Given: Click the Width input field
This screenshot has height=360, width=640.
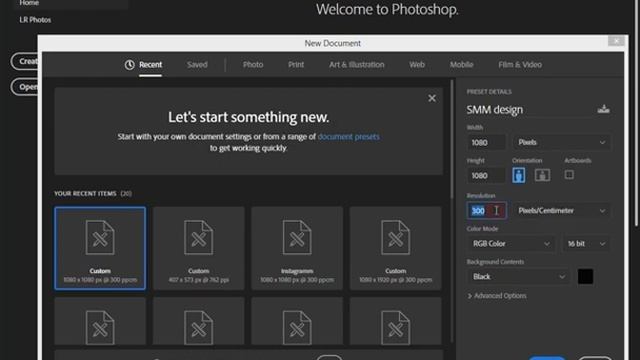Looking at the screenshot, I should tap(486, 142).
